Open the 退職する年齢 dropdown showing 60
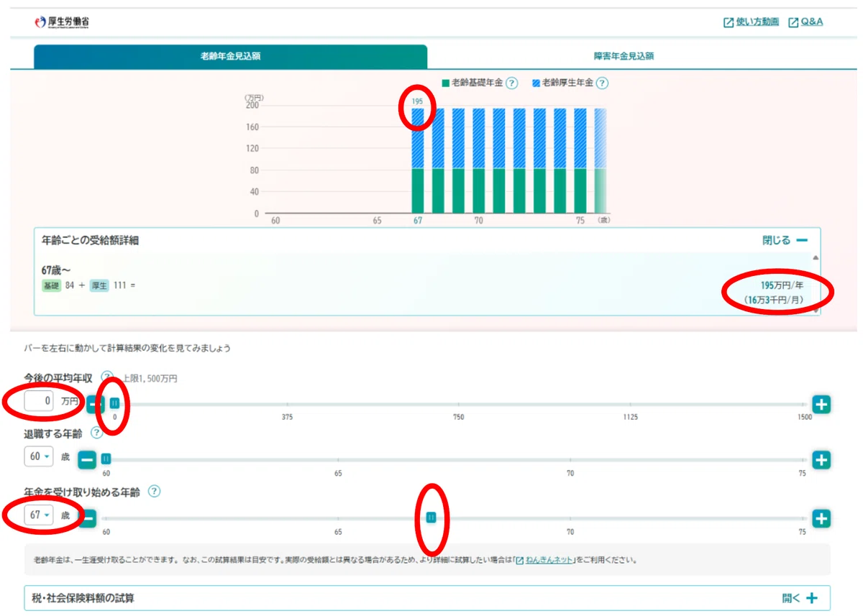This screenshot has width=863, height=616. (39, 456)
